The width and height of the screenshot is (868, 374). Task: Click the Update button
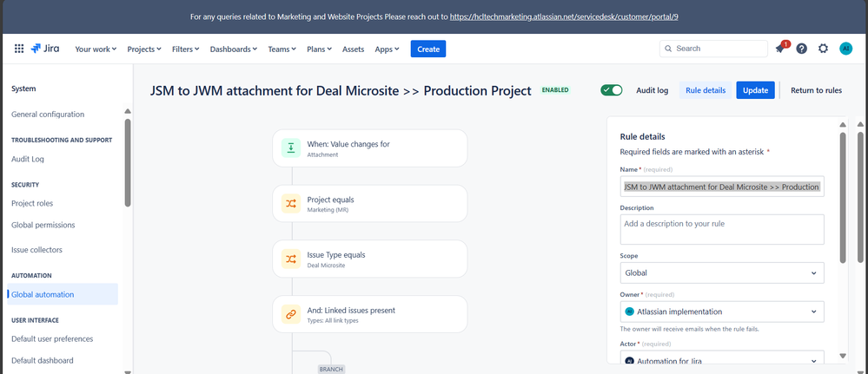pyautogui.click(x=755, y=90)
